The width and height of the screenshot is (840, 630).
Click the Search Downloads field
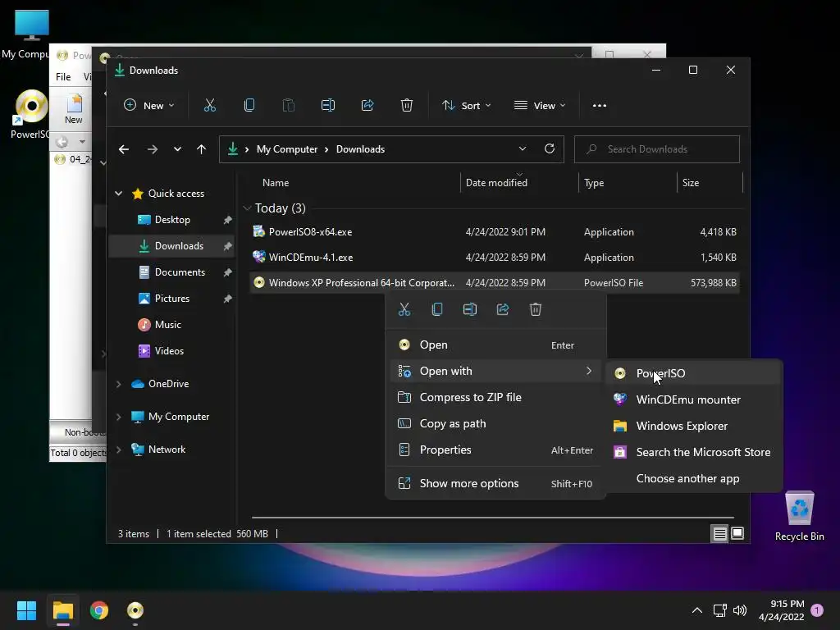pyautogui.click(x=657, y=149)
